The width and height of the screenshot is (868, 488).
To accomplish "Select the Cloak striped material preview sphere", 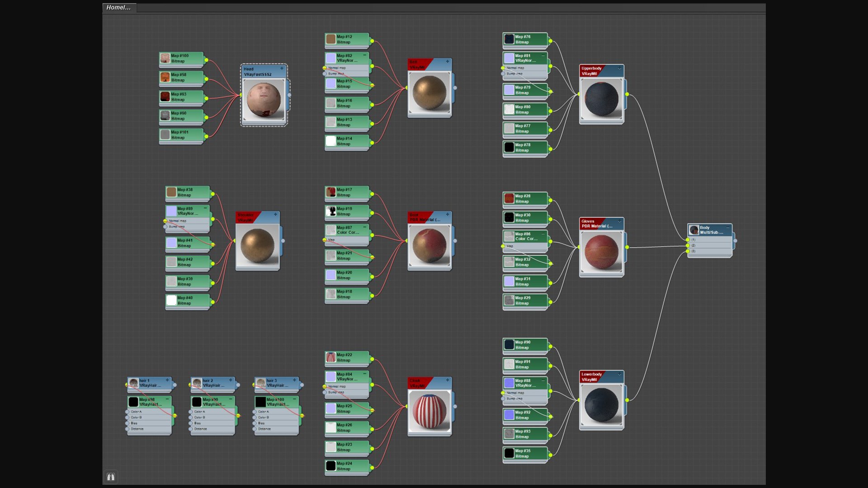I will point(429,411).
